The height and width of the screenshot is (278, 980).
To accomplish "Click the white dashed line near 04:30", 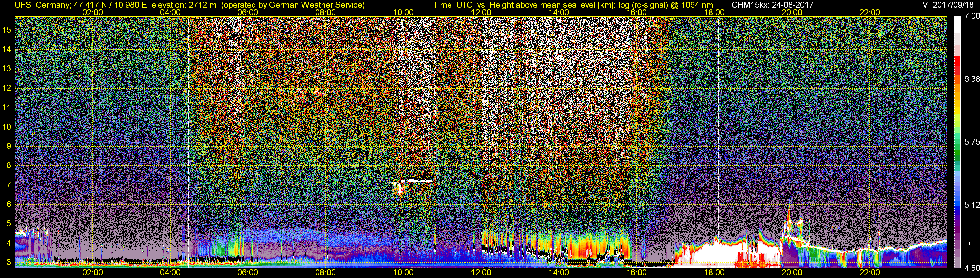I will pyautogui.click(x=189, y=142).
